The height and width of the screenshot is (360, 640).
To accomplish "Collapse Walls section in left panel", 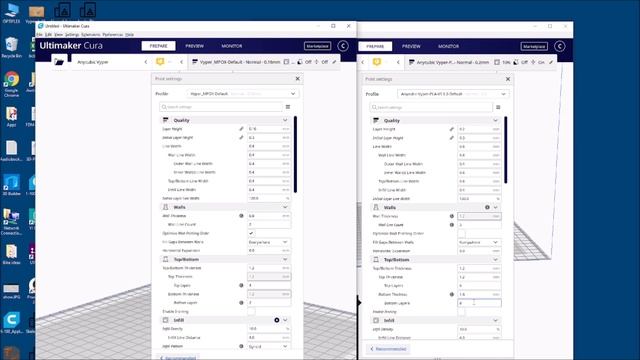I will [285, 207].
